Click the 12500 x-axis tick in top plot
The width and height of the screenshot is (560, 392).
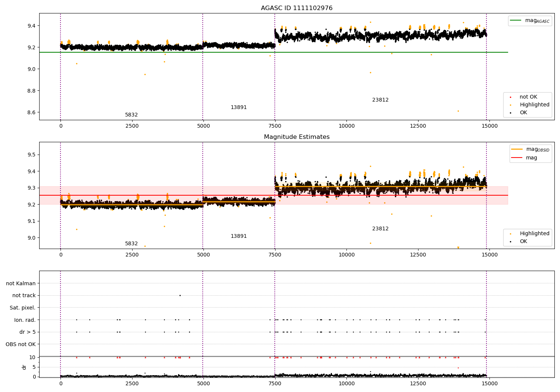[x=418, y=126]
